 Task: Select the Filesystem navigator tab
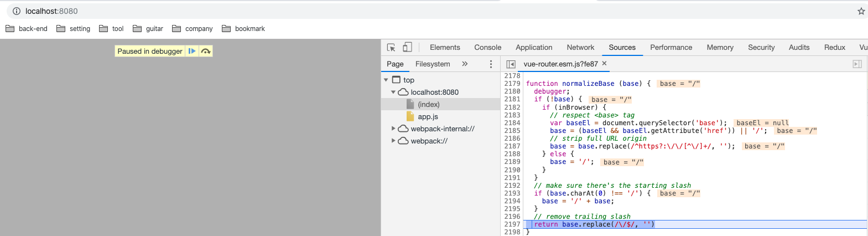point(433,64)
